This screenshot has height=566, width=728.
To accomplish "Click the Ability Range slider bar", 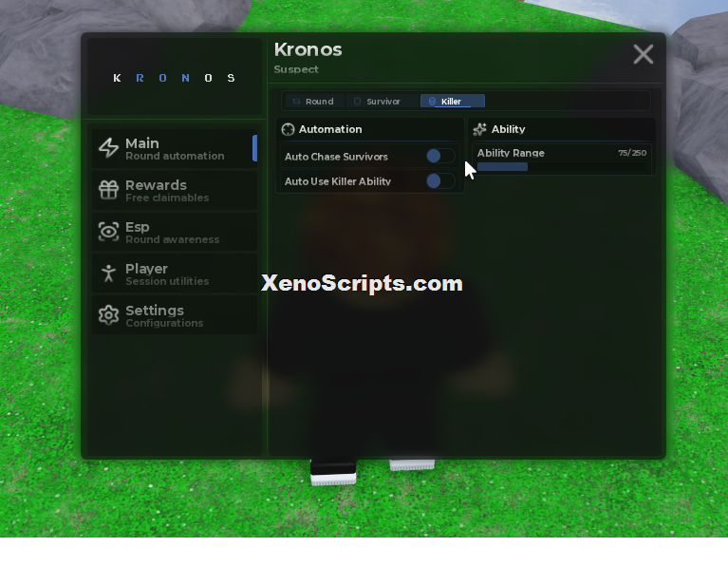I will (x=562, y=167).
